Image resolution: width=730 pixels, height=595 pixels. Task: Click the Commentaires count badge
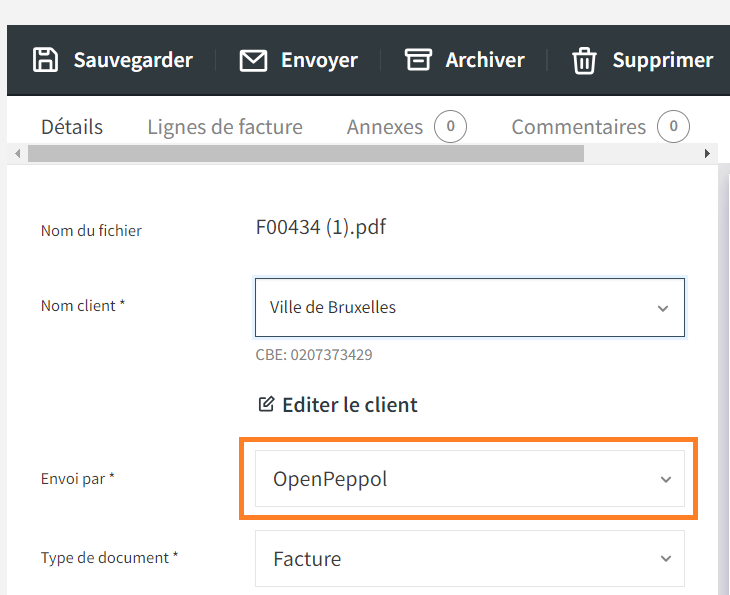pos(673,126)
